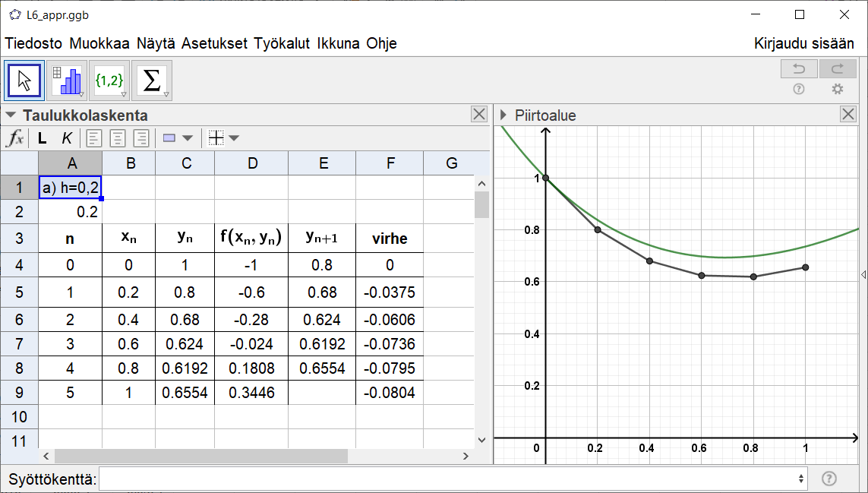This screenshot has width=868, height=493.
Task: Open the settings gear icon
Action: 837,89
